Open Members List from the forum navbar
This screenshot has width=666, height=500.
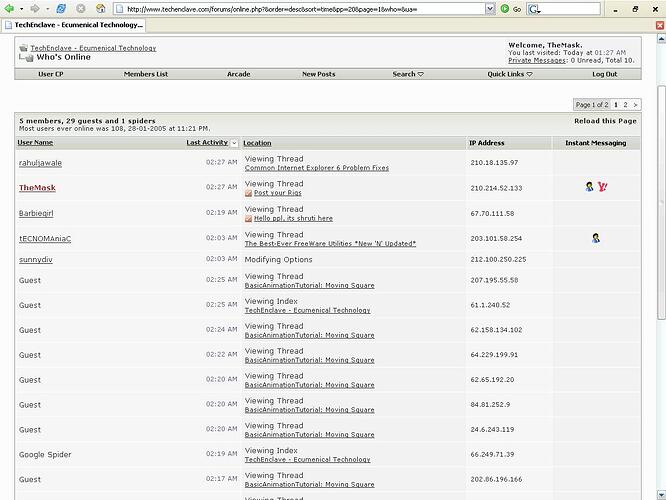(146, 74)
